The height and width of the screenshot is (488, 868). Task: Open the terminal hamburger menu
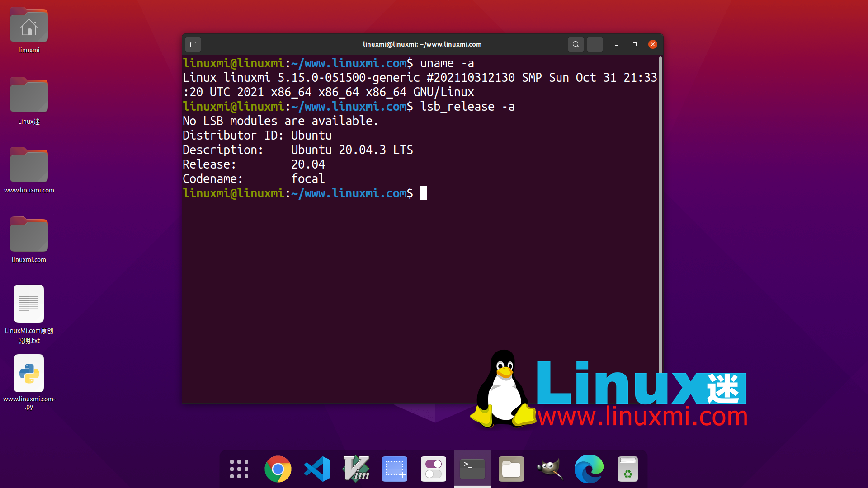[595, 44]
